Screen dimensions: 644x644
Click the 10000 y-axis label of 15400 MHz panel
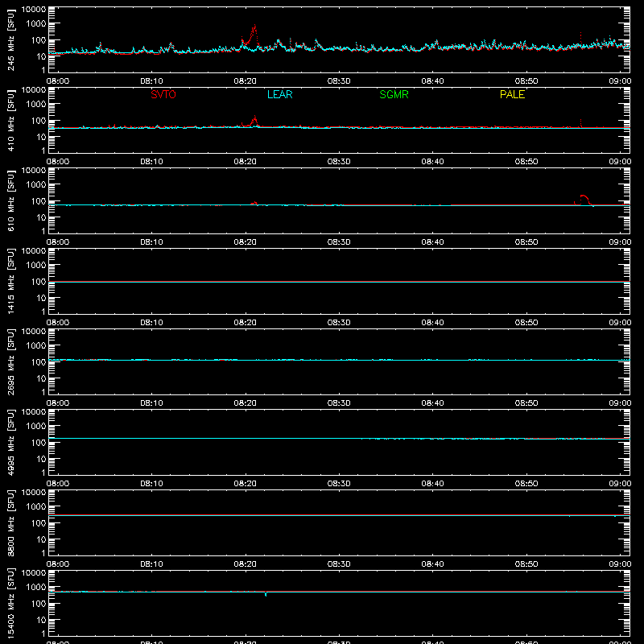point(34,573)
